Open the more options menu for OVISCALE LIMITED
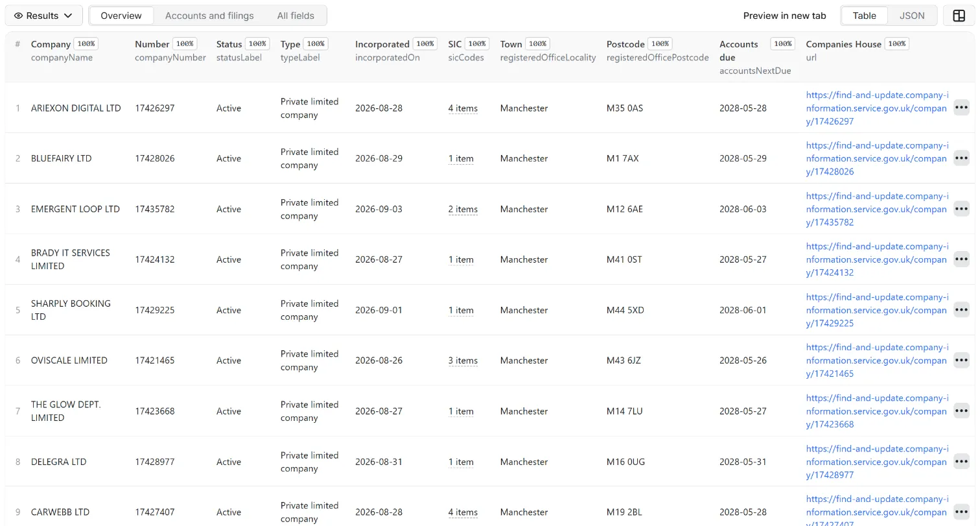This screenshot has height=526, width=980. (961, 361)
